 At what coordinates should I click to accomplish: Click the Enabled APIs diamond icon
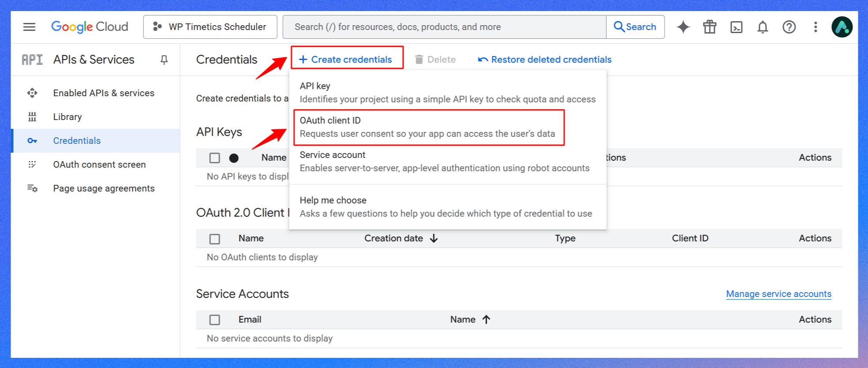[32, 93]
